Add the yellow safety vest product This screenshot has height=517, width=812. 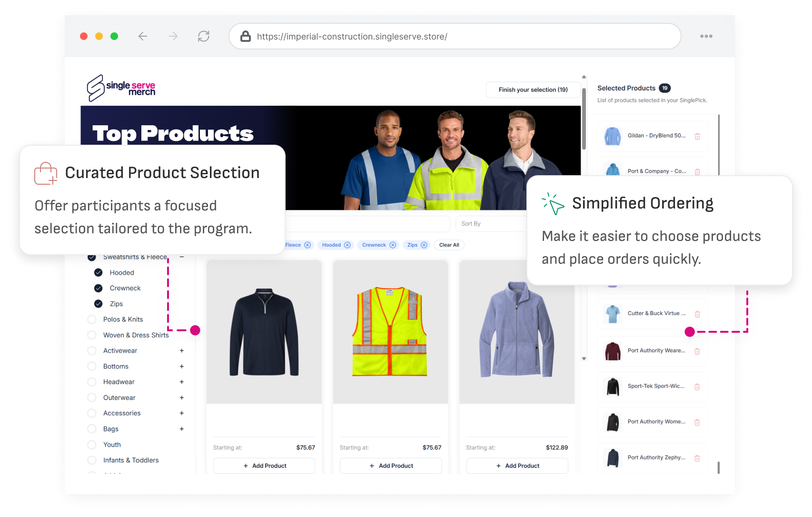pyautogui.click(x=391, y=466)
